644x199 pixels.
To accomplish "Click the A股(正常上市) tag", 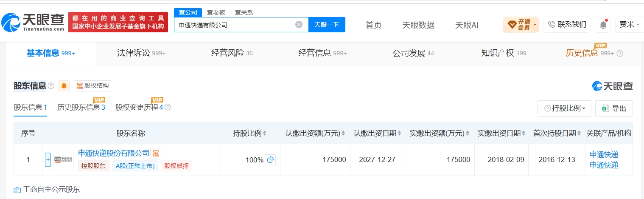I will click(135, 166).
